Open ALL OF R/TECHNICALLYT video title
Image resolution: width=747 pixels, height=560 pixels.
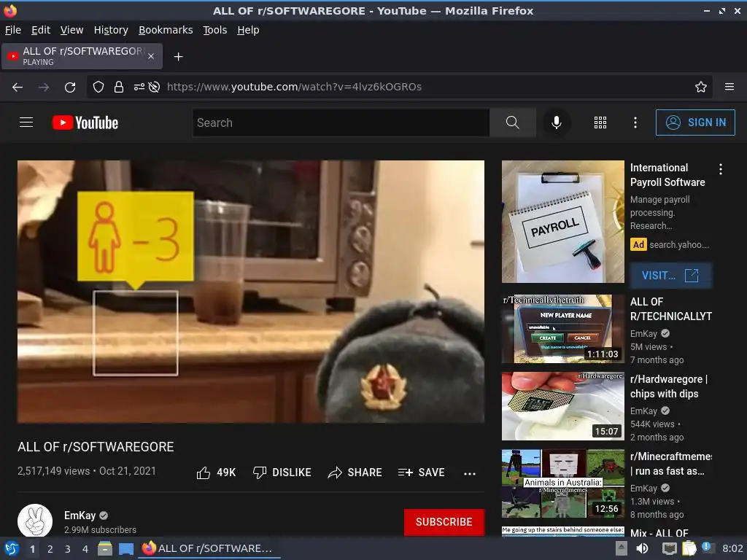671,308
